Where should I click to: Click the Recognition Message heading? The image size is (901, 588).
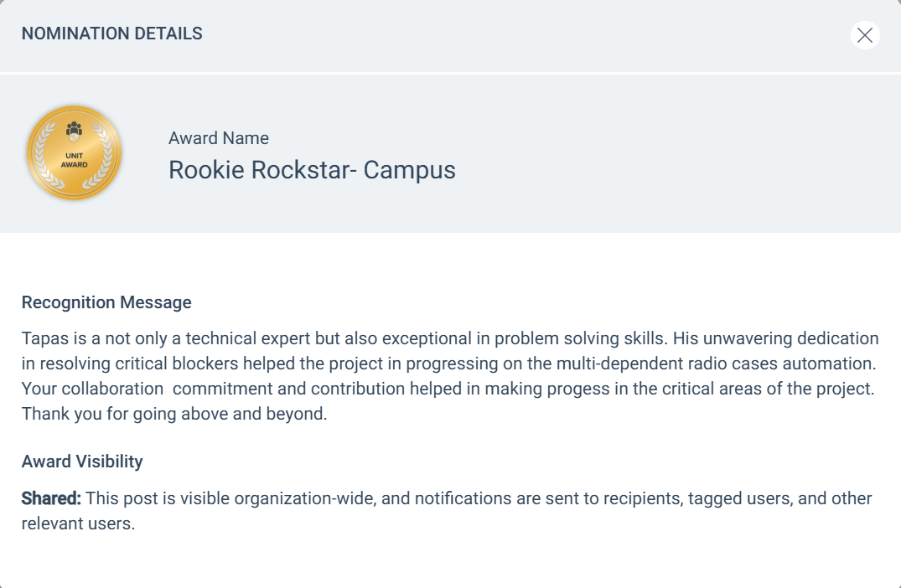(x=106, y=302)
